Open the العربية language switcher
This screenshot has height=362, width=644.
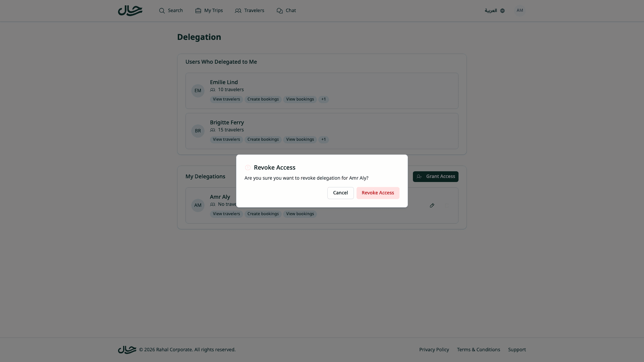pos(491,10)
